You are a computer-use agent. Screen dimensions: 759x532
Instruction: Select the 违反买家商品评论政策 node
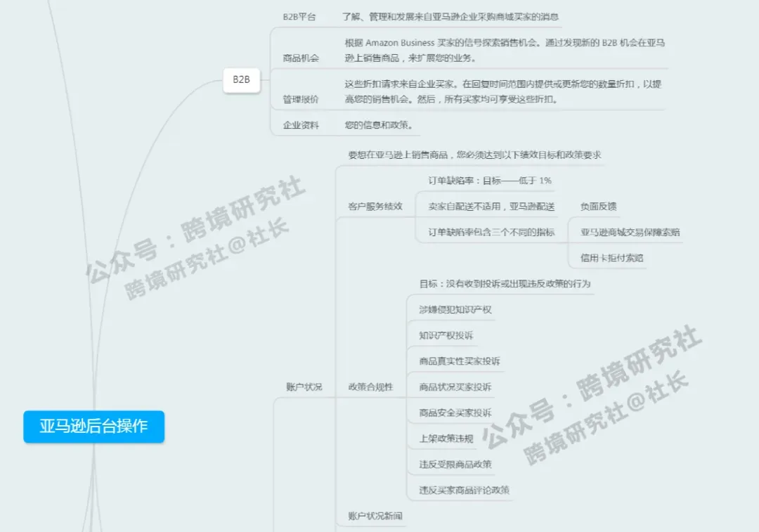click(464, 490)
